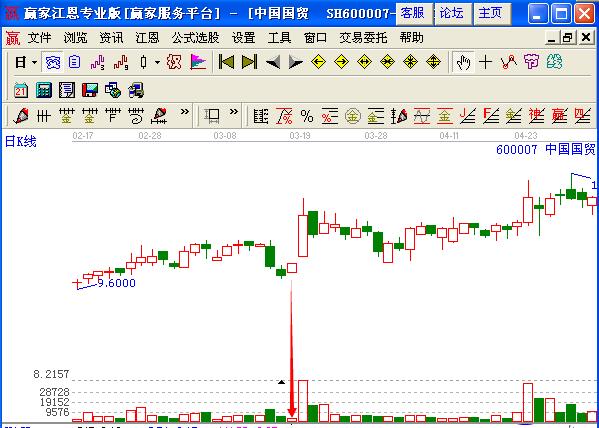
Task: Click the tallest volume bar near 03-19
Action: [303, 401]
